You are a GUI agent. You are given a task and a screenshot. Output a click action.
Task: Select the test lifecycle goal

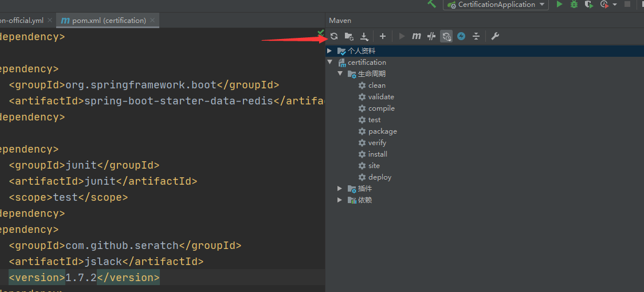[374, 120]
